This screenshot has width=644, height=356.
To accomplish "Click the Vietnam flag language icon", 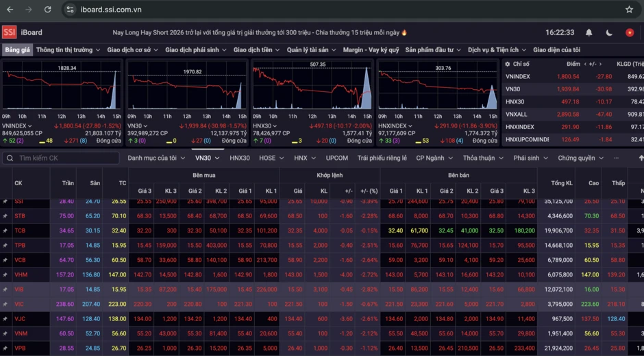I will point(629,32).
